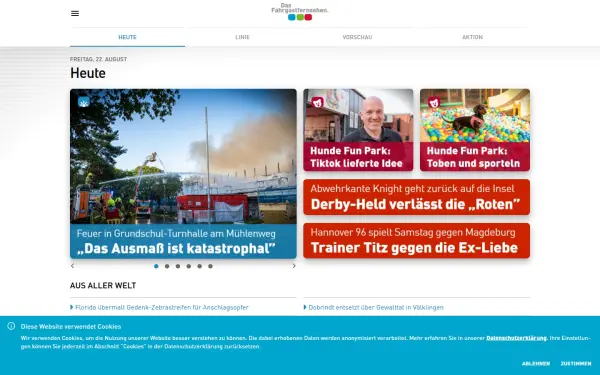Open the hamburger menu
This screenshot has height=375, width=600.
(75, 13)
